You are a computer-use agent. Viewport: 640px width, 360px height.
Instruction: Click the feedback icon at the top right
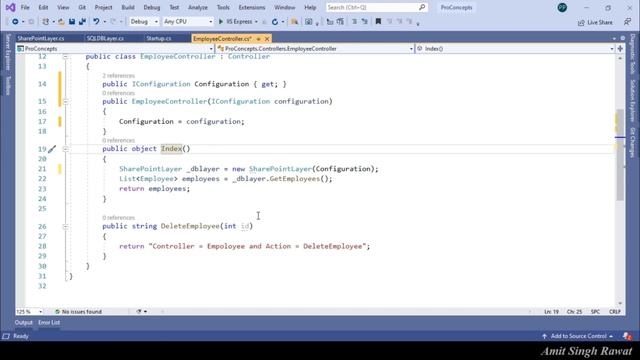click(x=627, y=22)
